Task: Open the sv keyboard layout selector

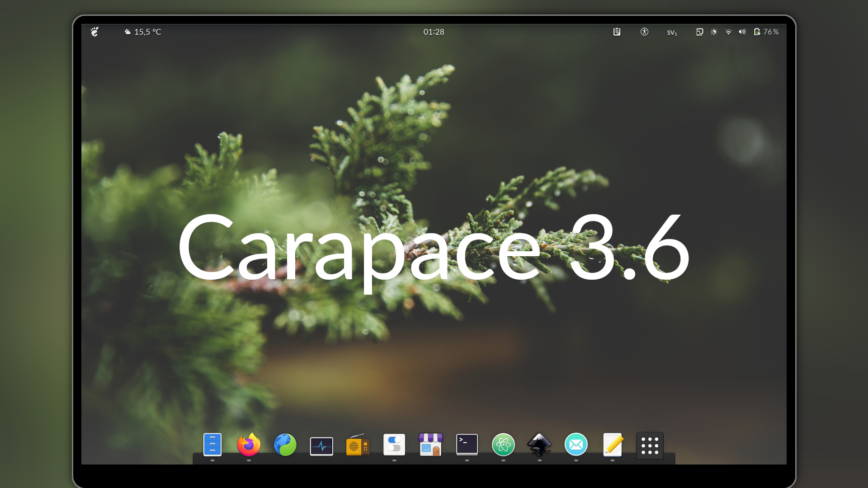Action: tap(672, 32)
